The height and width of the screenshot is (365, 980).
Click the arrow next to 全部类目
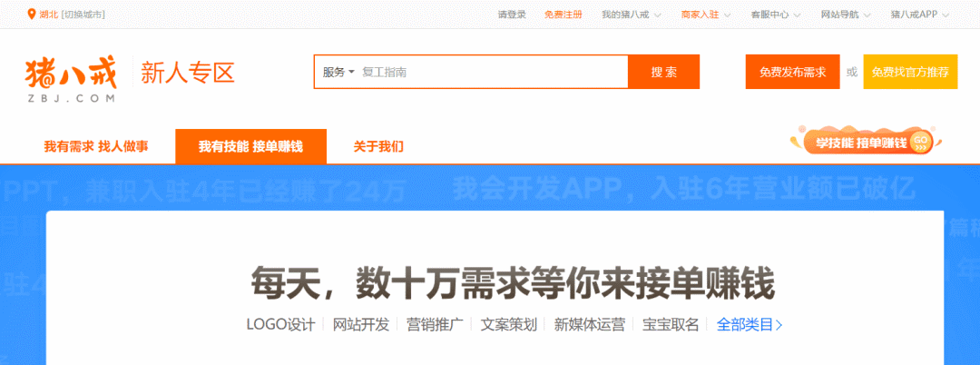pyautogui.click(x=779, y=325)
